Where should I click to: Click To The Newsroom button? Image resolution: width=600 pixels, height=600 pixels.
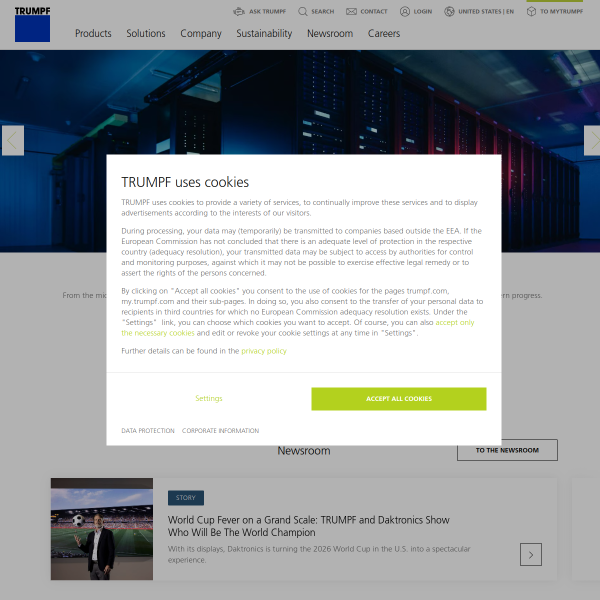tap(507, 450)
